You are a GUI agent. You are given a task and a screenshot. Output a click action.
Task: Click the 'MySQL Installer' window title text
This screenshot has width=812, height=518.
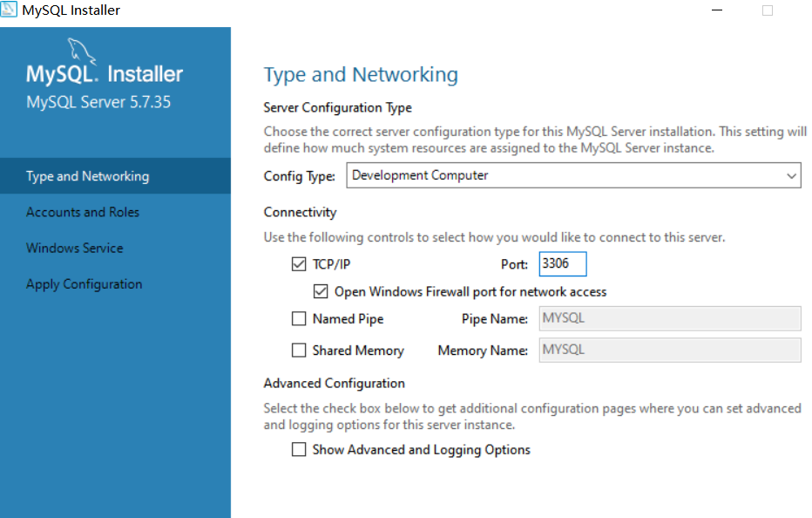click(71, 10)
